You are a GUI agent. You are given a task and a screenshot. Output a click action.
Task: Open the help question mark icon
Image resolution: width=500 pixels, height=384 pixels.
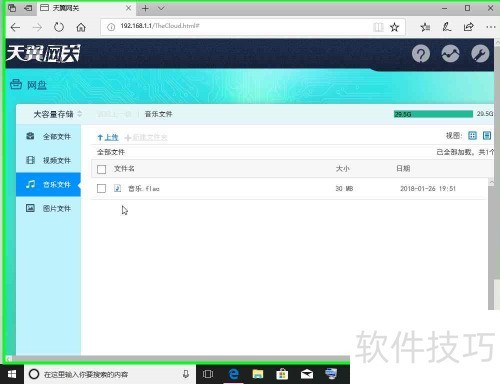pos(421,54)
